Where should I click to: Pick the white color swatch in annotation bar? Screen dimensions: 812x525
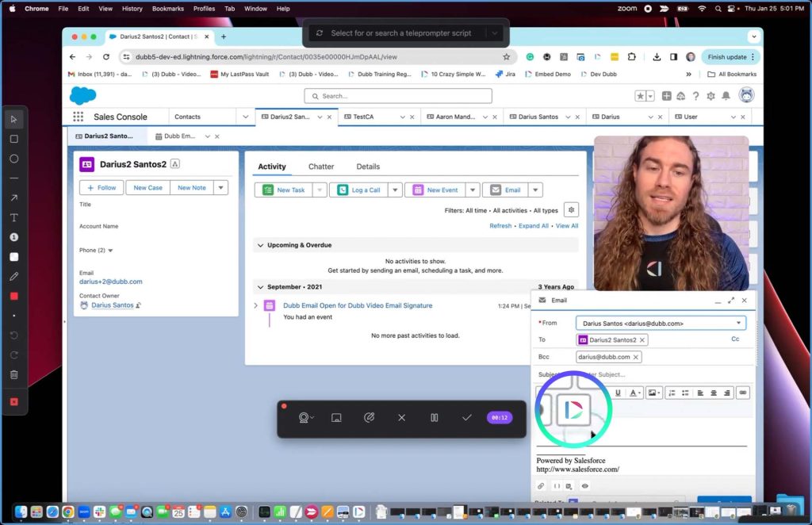tap(14, 257)
